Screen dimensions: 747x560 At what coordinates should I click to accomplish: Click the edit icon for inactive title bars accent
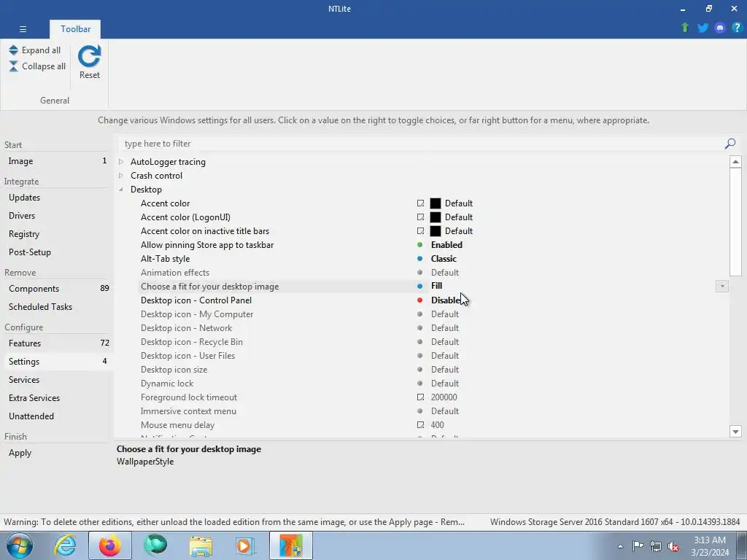(x=420, y=231)
